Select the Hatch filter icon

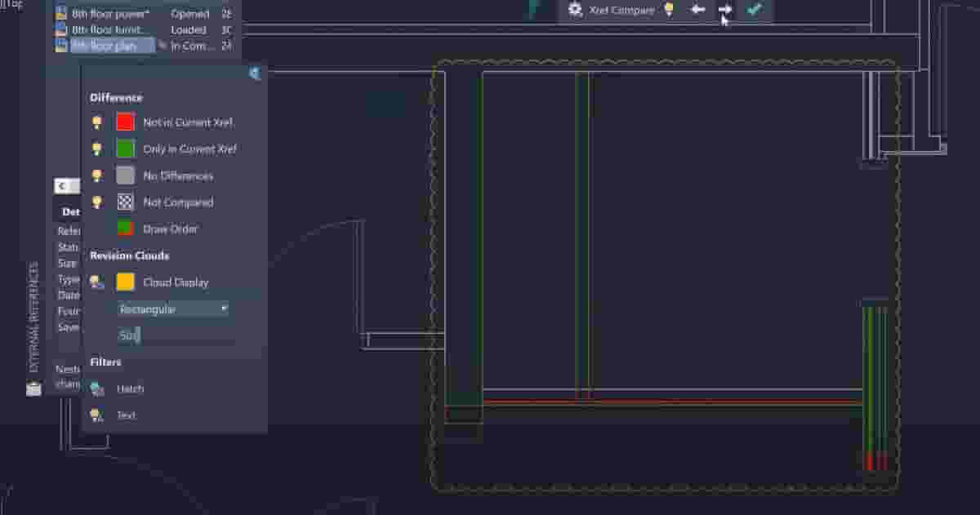(97, 389)
